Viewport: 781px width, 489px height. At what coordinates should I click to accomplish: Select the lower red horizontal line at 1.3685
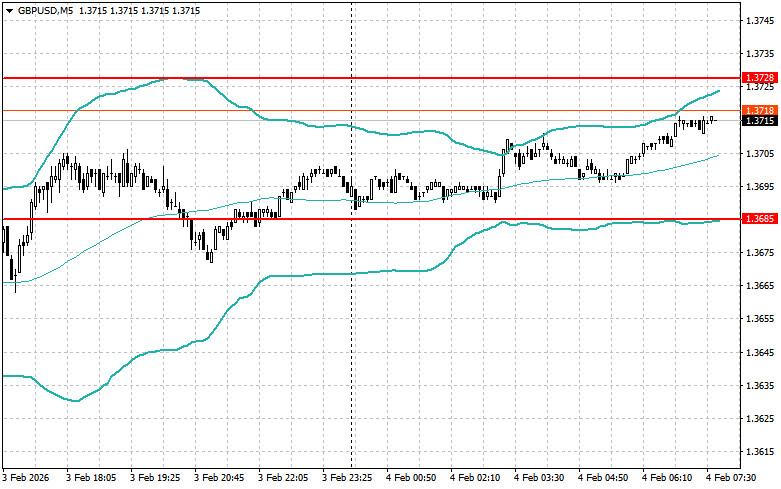(371, 219)
